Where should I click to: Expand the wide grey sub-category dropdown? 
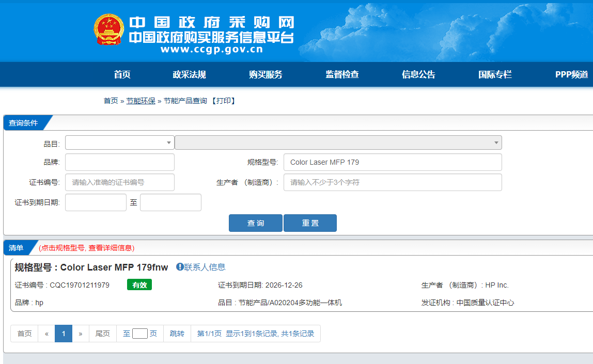pyautogui.click(x=338, y=143)
